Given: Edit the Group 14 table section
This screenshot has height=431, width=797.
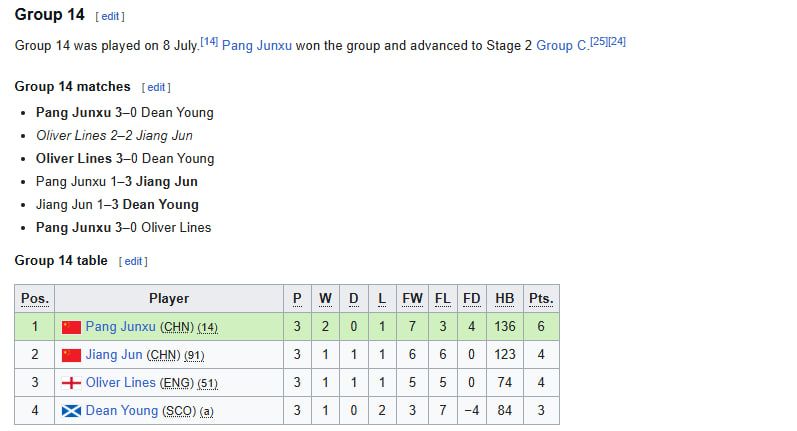Looking at the screenshot, I should point(133,261).
